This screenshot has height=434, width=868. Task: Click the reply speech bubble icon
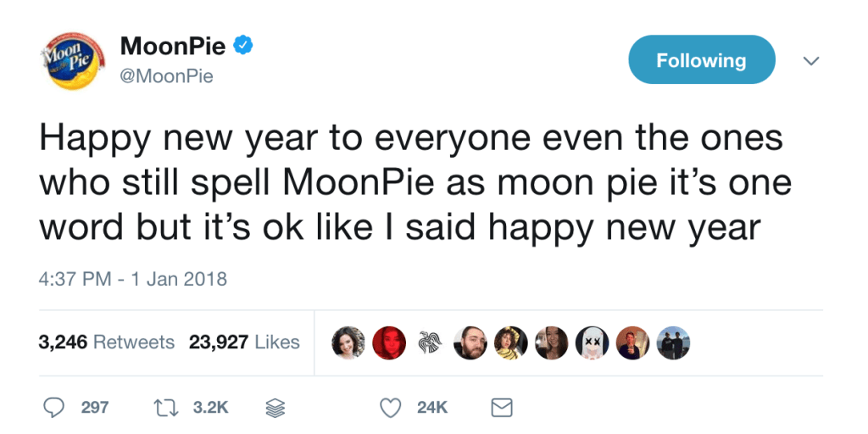(x=54, y=408)
